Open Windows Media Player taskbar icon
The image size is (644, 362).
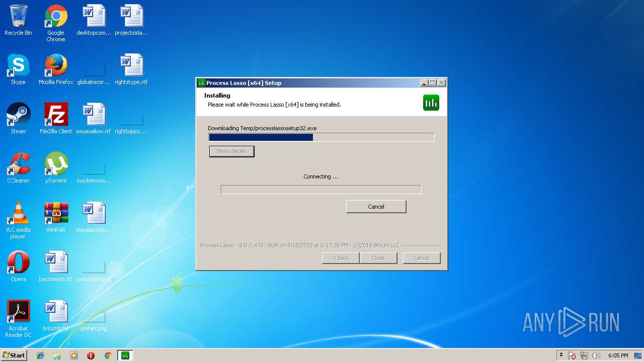(x=74, y=355)
